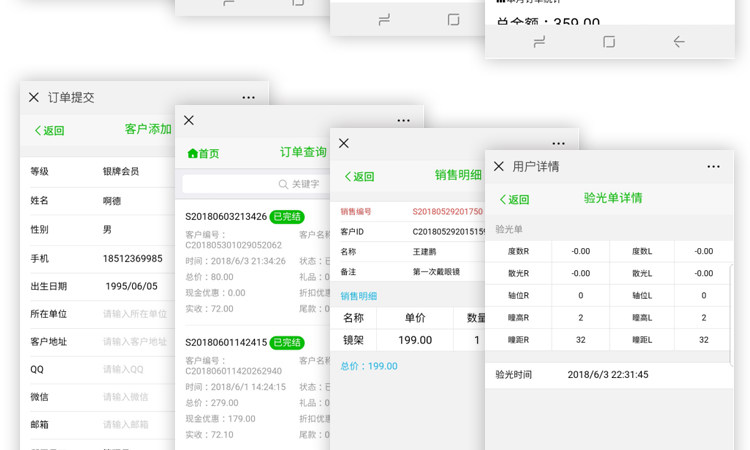
Task: Click the scrollbar in 验光单详情 panel
Action: coord(730,315)
